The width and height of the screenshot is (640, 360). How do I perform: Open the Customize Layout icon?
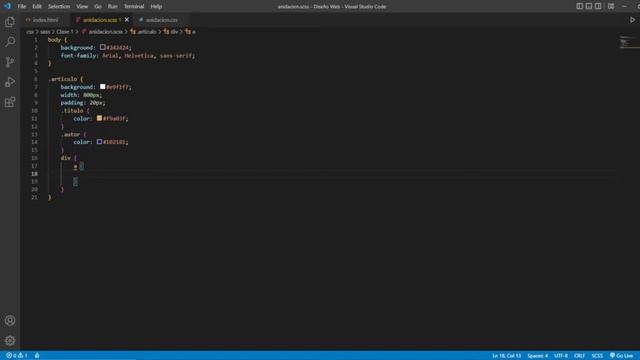tap(611, 6)
